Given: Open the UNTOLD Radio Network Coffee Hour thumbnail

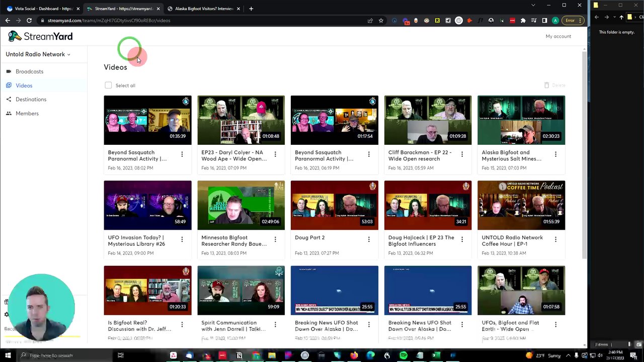Looking at the screenshot, I should 521,205.
